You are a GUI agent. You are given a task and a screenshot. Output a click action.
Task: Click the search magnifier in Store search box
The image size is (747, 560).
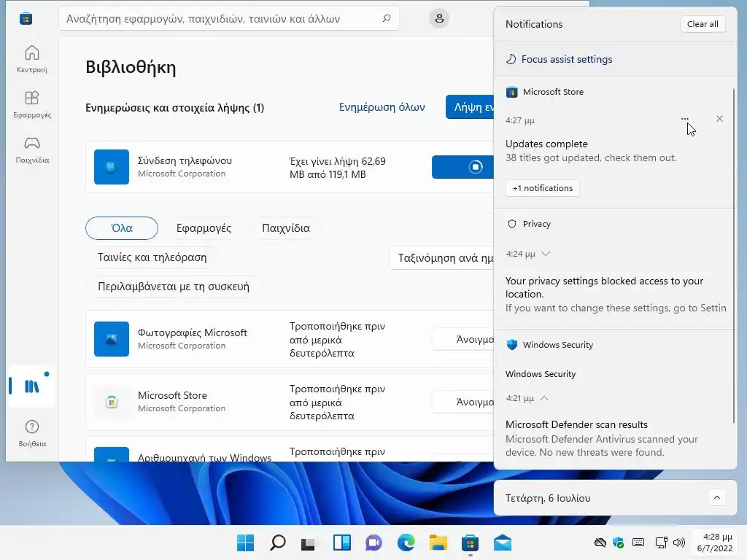point(387,18)
